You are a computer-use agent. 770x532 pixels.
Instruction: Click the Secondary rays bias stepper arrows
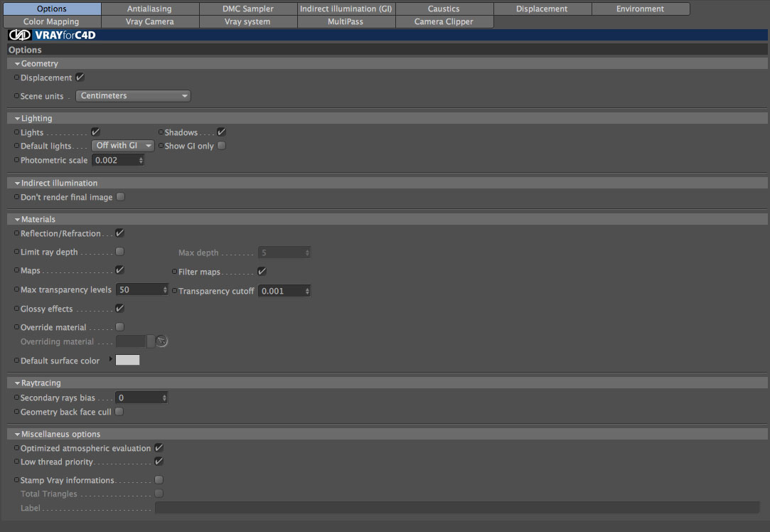tap(164, 398)
